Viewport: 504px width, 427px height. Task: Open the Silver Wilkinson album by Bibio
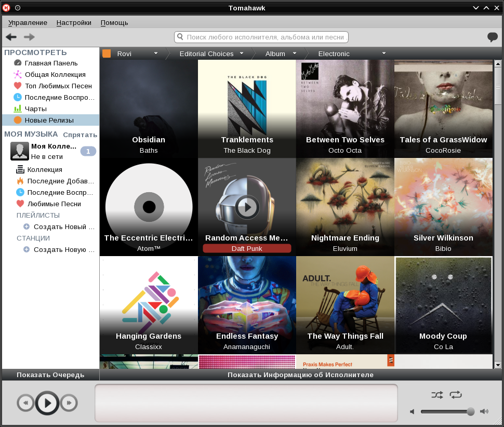coord(443,207)
